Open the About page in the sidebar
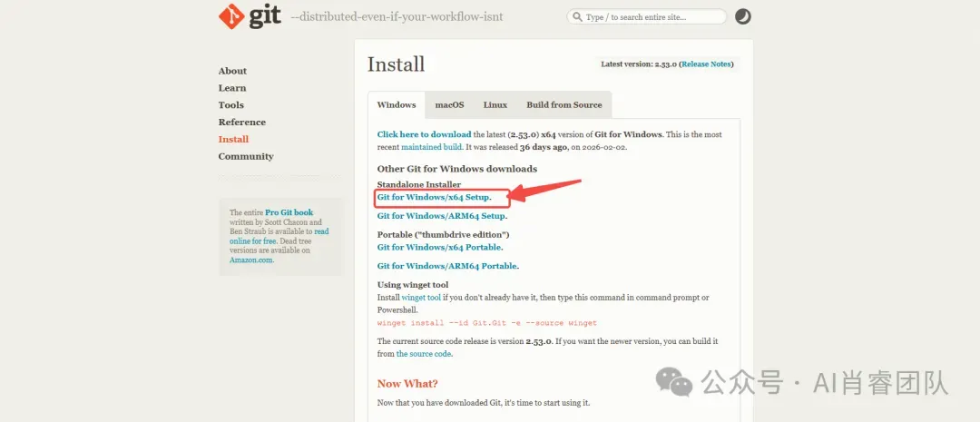The height and width of the screenshot is (422, 980). [232, 72]
